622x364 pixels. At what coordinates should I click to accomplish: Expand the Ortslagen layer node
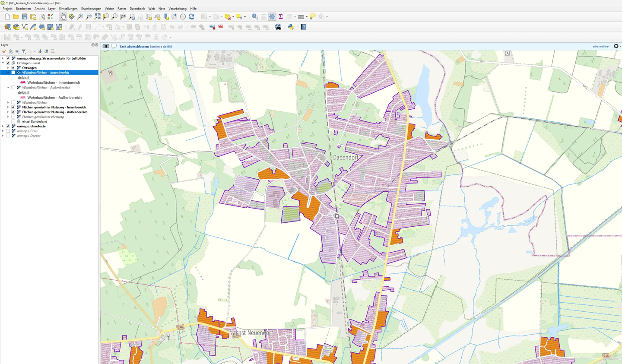point(8,68)
